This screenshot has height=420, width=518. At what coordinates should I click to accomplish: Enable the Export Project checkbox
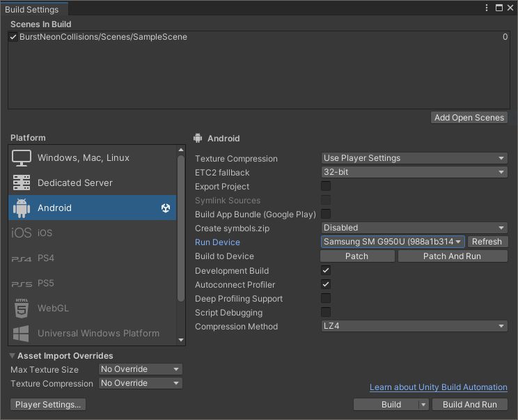326,186
